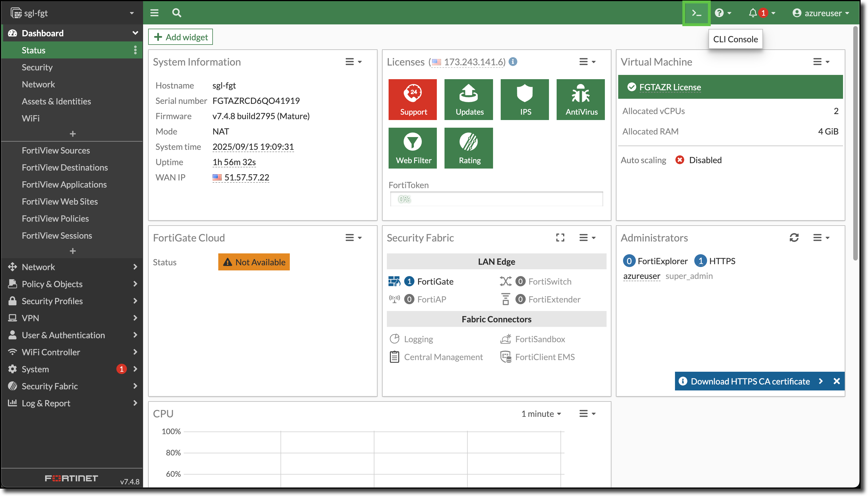Click the Updates license icon
Image resolution: width=868 pixels, height=496 pixels.
tap(468, 99)
